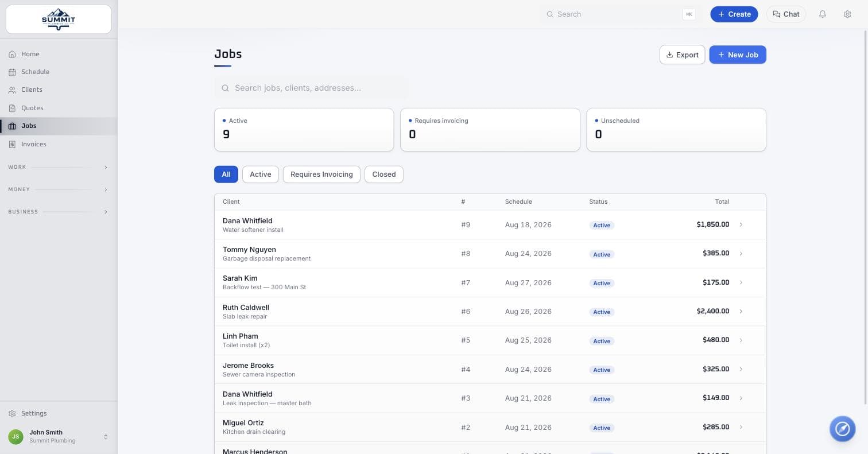Open the Requires invoicing summary card

(x=490, y=130)
